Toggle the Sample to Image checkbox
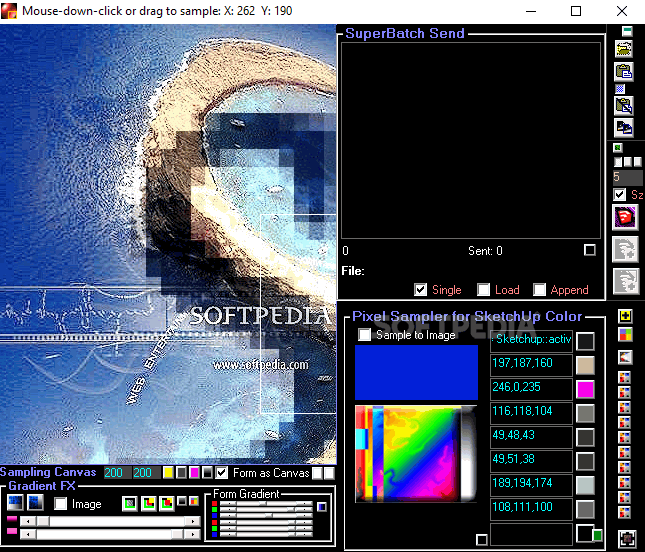Image resolution: width=645 pixels, height=552 pixels. tap(364, 334)
